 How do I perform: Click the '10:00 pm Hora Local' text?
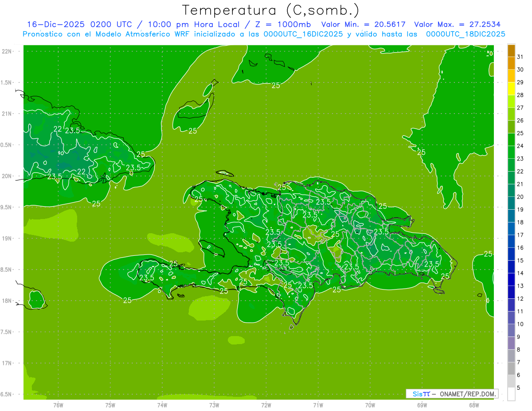[x=193, y=24]
